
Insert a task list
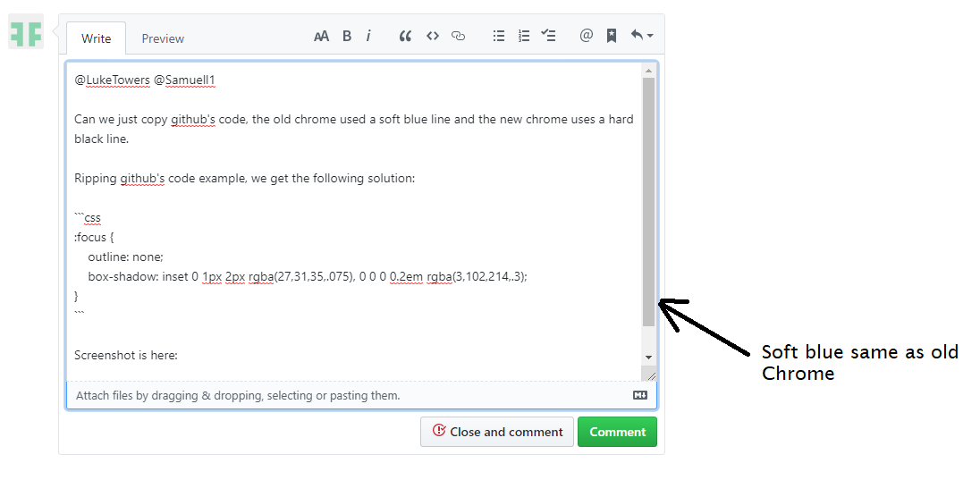coord(548,37)
